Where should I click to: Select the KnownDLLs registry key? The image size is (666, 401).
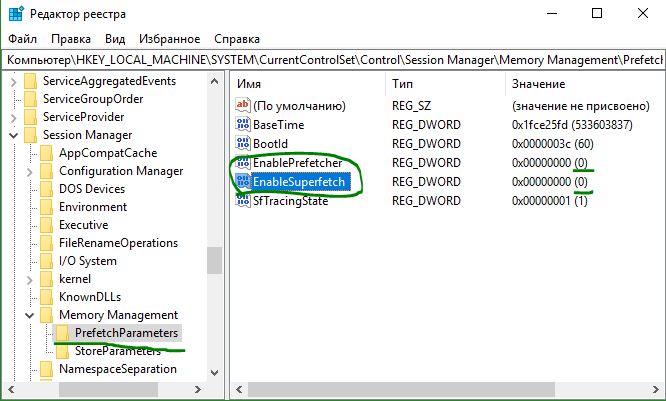pyautogui.click(x=94, y=297)
